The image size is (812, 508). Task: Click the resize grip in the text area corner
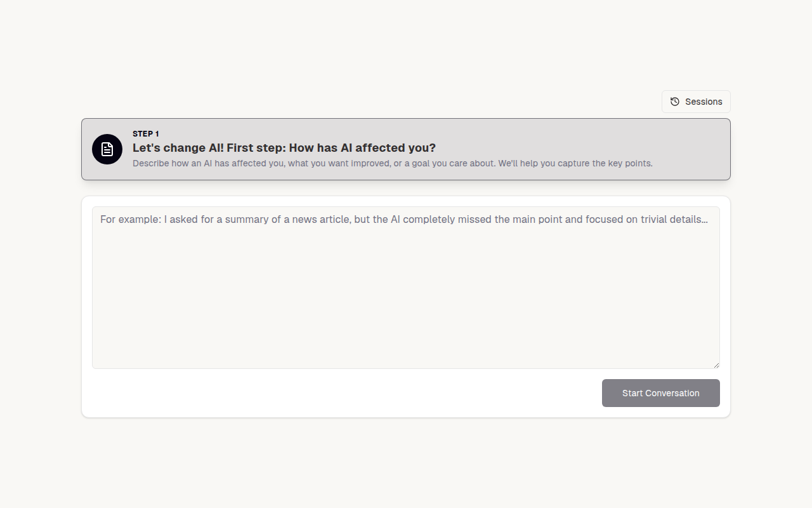point(716,365)
